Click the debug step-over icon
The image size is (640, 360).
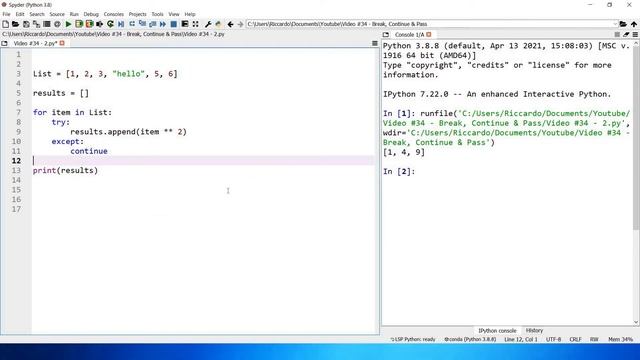[132, 24]
